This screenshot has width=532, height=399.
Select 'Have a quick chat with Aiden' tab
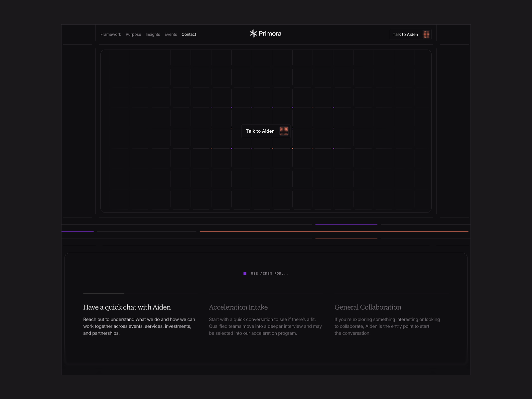[x=127, y=307]
